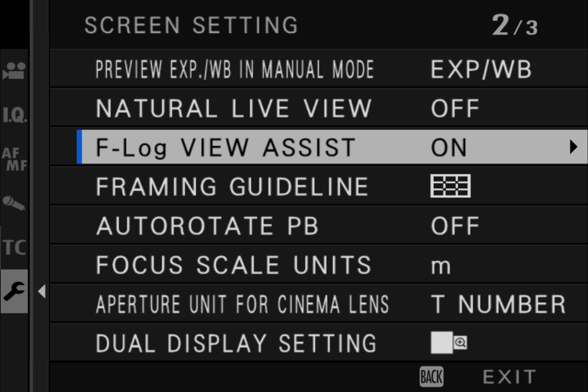Click the EXIT label
The width and height of the screenshot is (588, 392).
coord(509,377)
